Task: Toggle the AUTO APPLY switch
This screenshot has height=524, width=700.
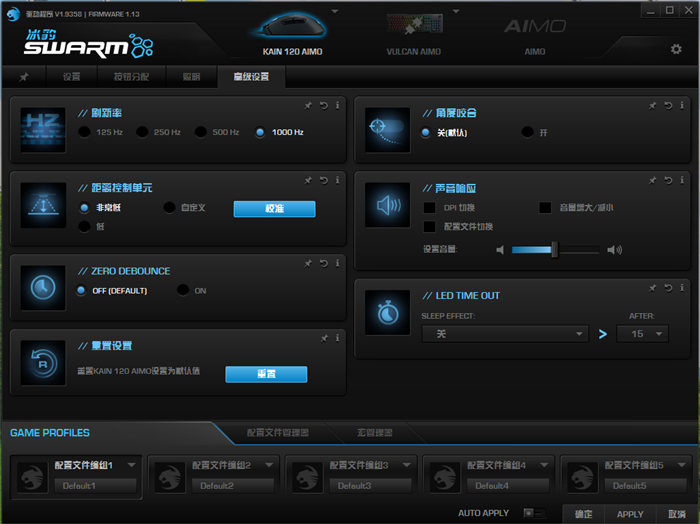Action: [x=529, y=513]
